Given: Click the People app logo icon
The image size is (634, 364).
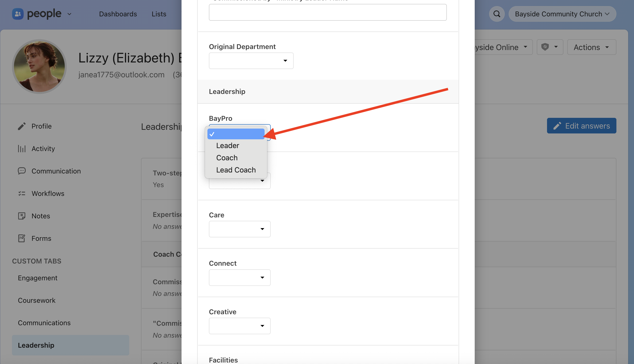Looking at the screenshot, I should coord(18,14).
